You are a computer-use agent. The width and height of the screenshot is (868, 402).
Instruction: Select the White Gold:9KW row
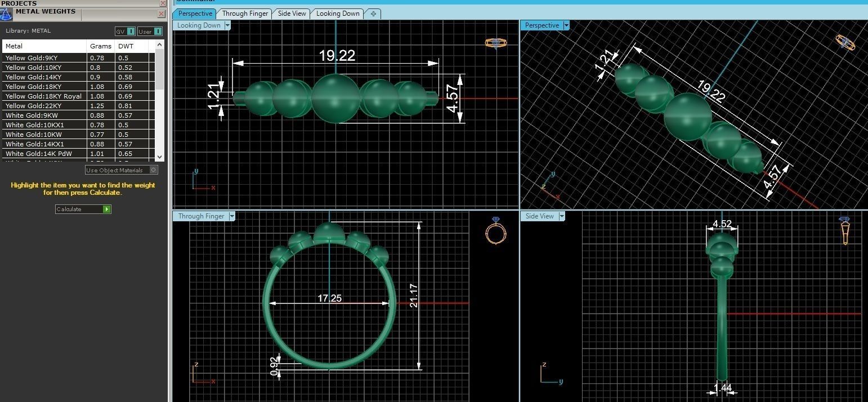[x=79, y=115]
